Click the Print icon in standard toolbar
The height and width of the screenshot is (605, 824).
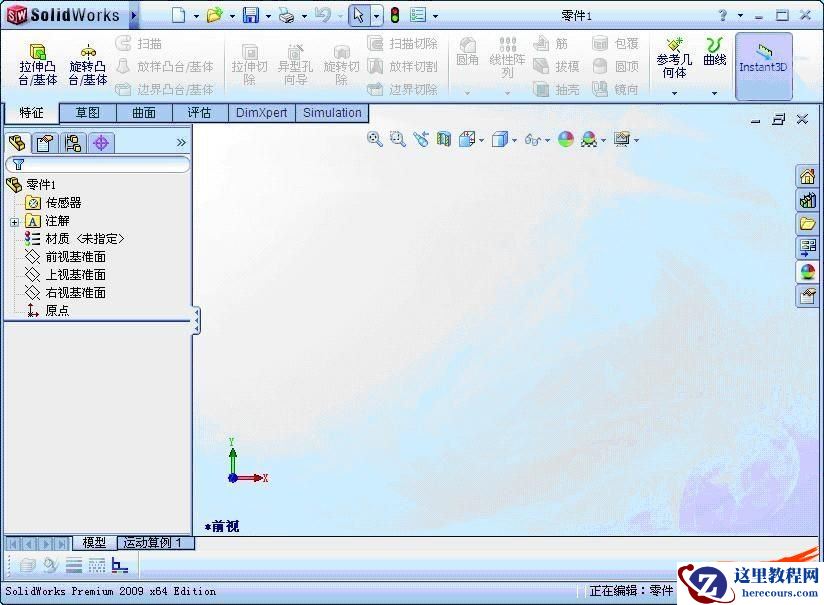285,15
